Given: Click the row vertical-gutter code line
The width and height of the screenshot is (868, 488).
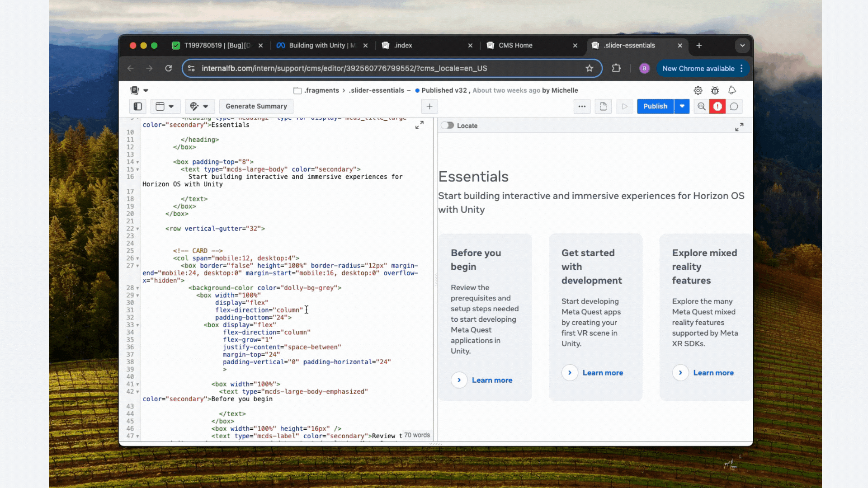Looking at the screenshot, I should (215, 229).
